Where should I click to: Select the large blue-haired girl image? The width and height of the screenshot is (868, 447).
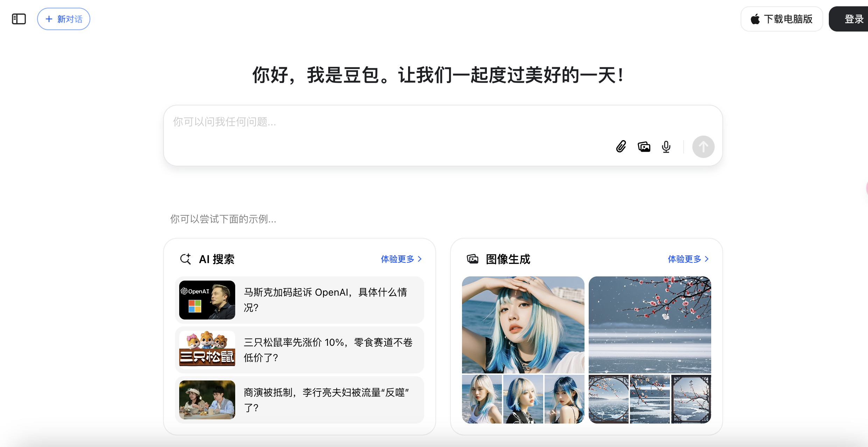click(523, 325)
